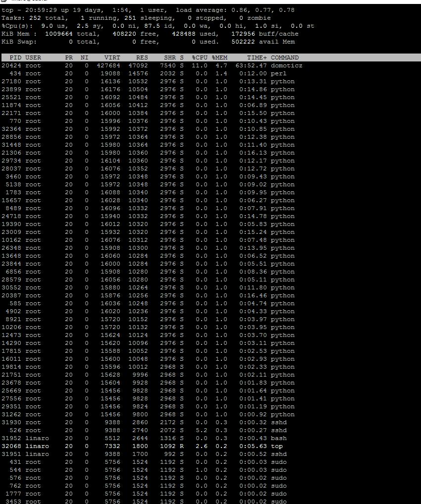Click the %MEM column header
421x504 pixels.
tap(219, 57)
